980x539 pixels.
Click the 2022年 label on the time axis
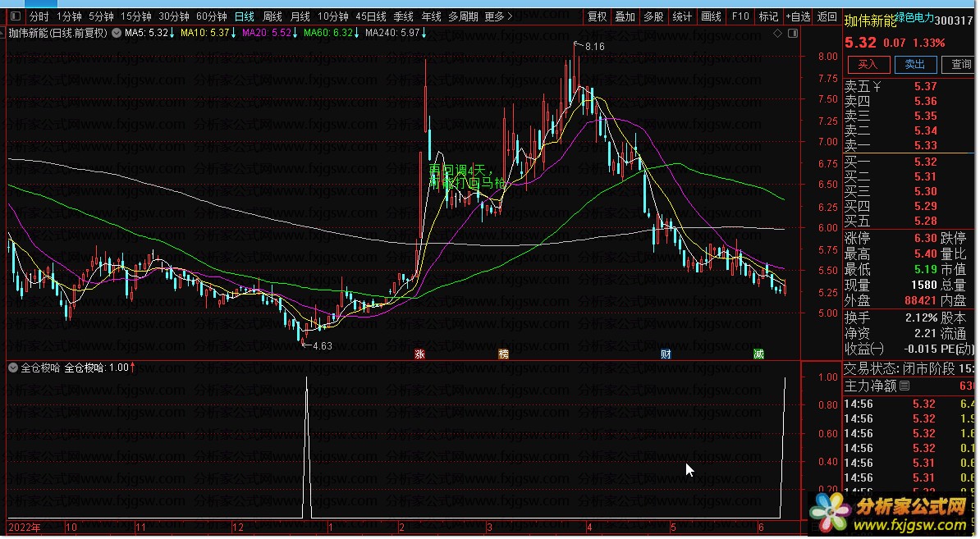pos(25,528)
